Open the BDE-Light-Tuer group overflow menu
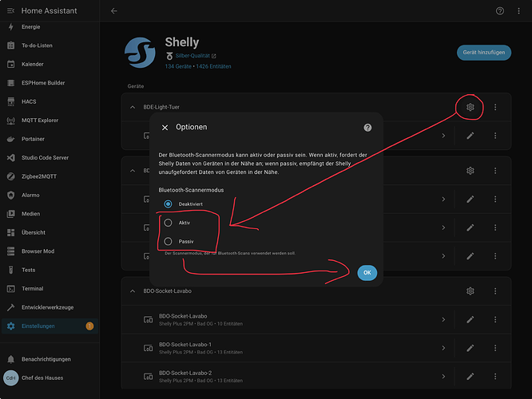This screenshot has width=532, height=399. pyautogui.click(x=495, y=107)
